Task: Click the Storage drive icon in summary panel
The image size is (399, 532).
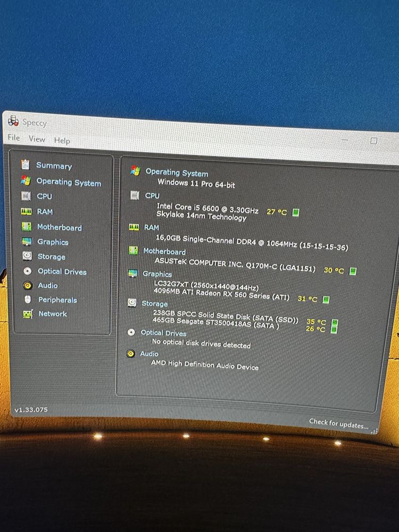Action: (132, 302)
